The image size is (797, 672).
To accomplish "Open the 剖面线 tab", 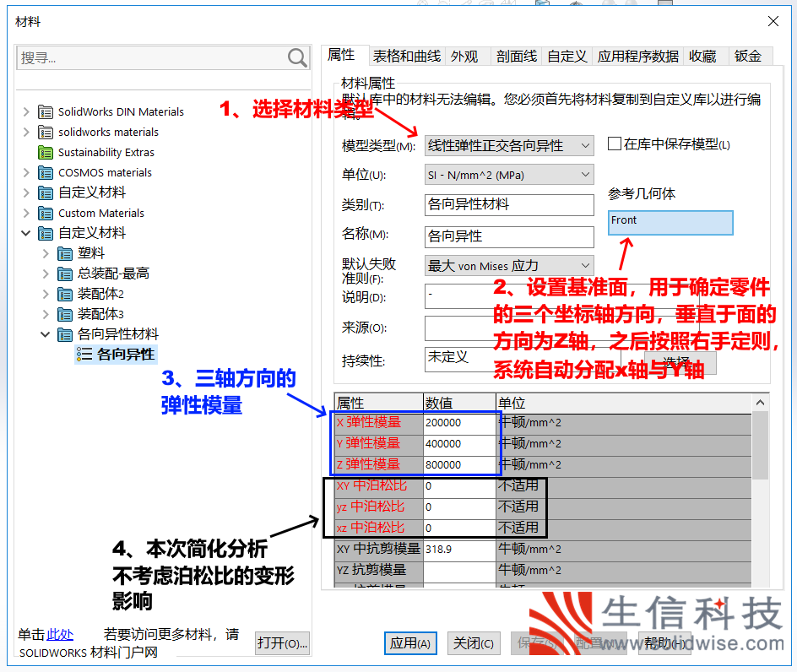I will click(x=517, y=56).
